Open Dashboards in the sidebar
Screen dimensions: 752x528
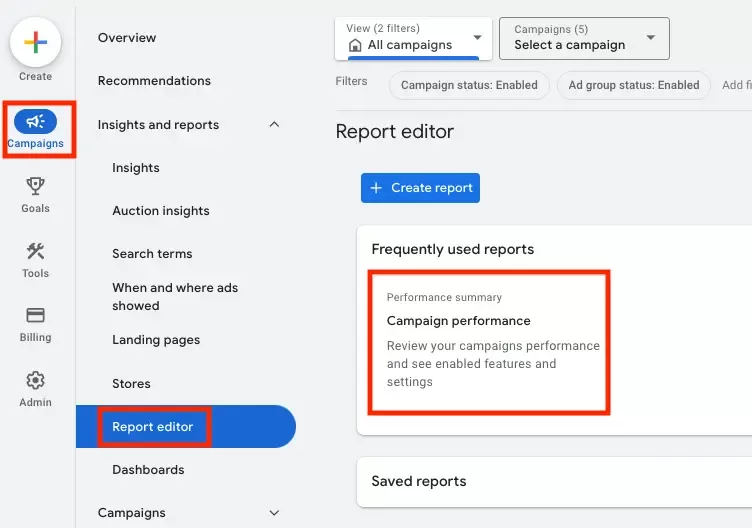tap(148, 469)
